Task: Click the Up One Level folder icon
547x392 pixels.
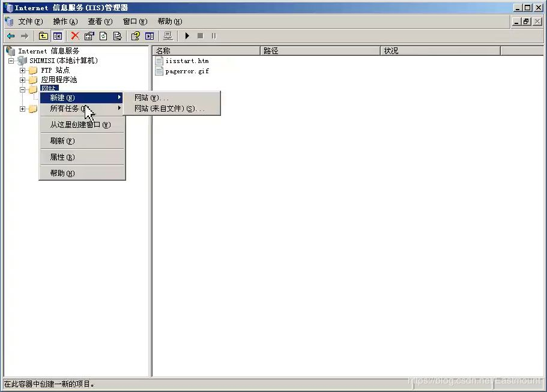Action: (43, 36)
